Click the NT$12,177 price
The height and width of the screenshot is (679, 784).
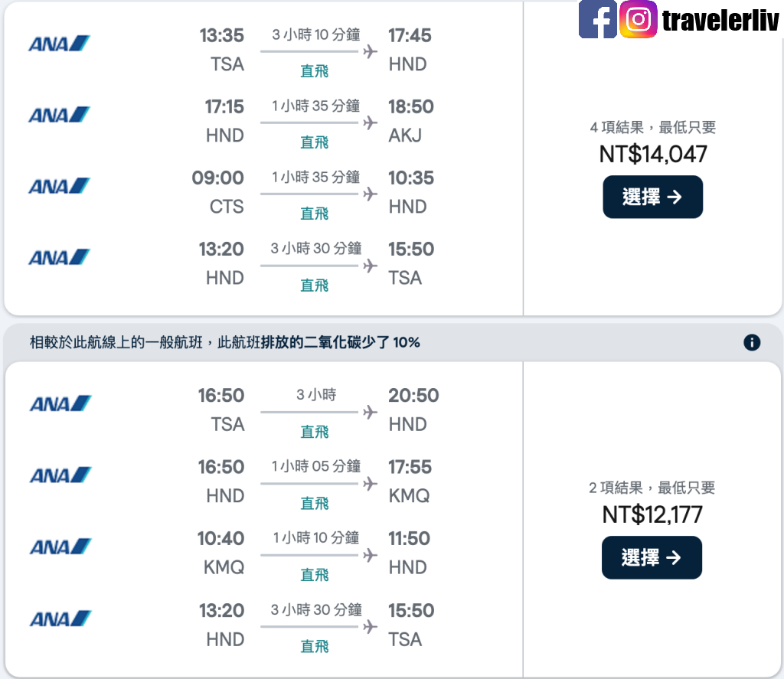652,514
